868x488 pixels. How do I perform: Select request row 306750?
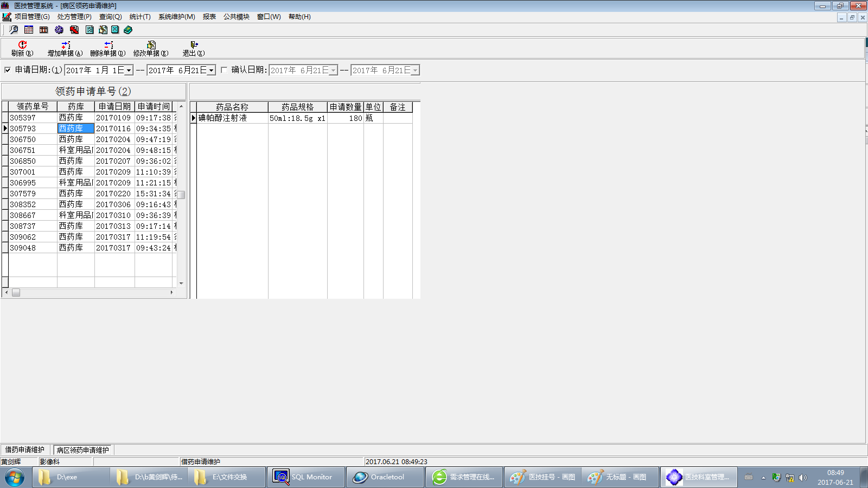point(90,139)
